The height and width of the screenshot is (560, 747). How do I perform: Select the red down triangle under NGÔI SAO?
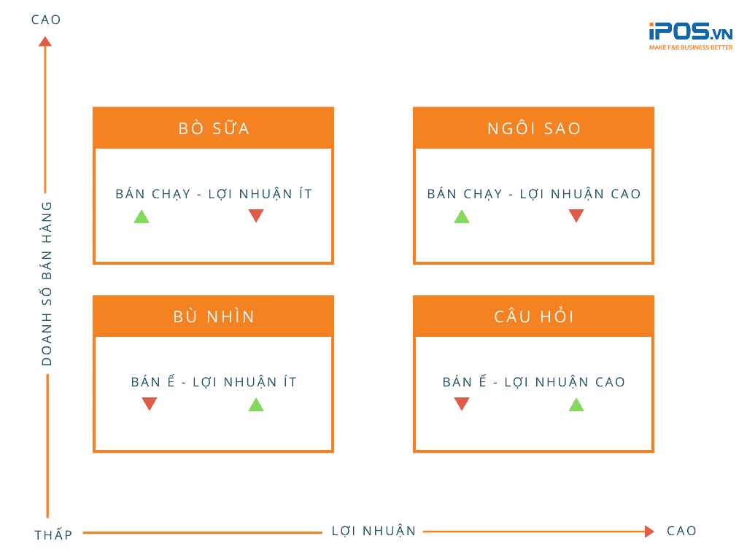coord(576,215)
